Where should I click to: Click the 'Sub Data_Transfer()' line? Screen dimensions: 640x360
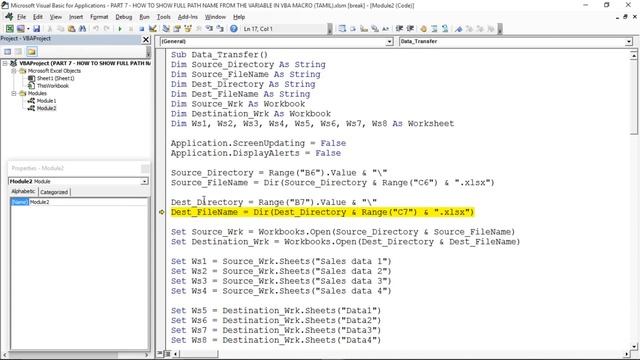(219, 55)
